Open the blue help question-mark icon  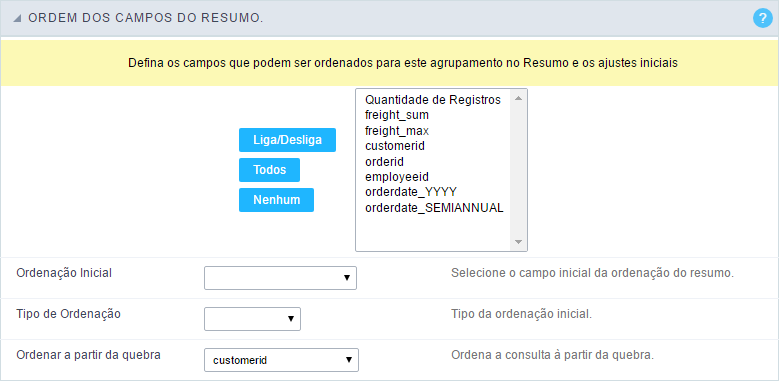click(763, 18)
